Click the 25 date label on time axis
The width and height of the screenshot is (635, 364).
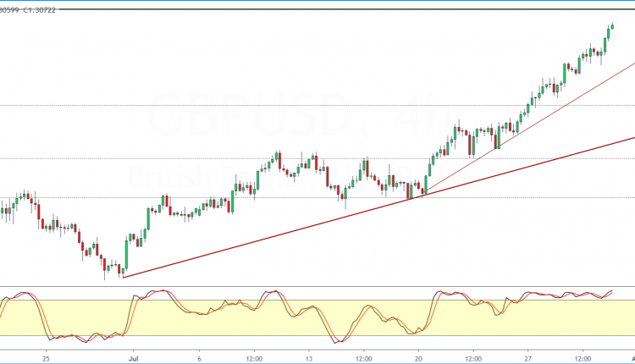tap(47, 359)
